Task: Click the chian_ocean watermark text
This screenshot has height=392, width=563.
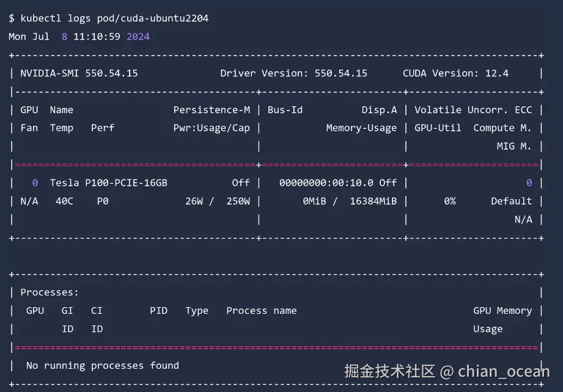Action: [504, 371]
